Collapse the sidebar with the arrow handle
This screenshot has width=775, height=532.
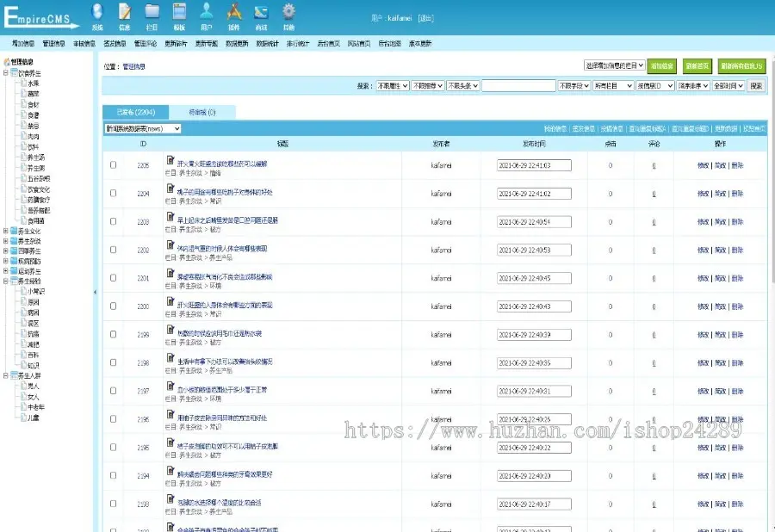[x=95, y=293]
